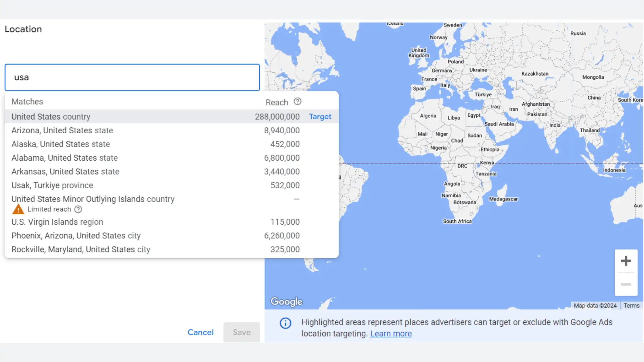Select Usak, Turkiye province suggestion
Image resolution: width=644 pixels, height=362 pixels.
52,186
